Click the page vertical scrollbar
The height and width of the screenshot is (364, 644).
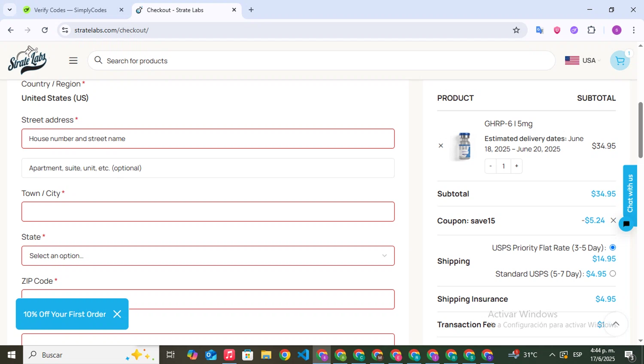tap(641, 130)
